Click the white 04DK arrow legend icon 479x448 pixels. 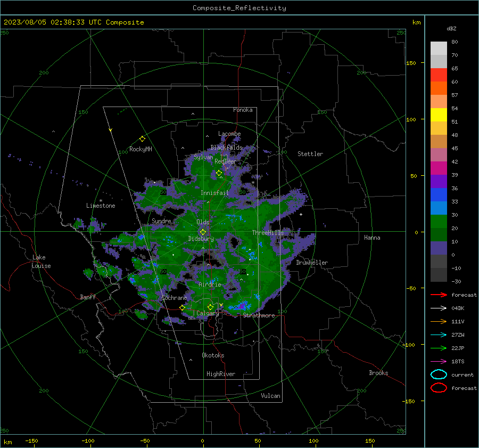click(x=439, y=308)
